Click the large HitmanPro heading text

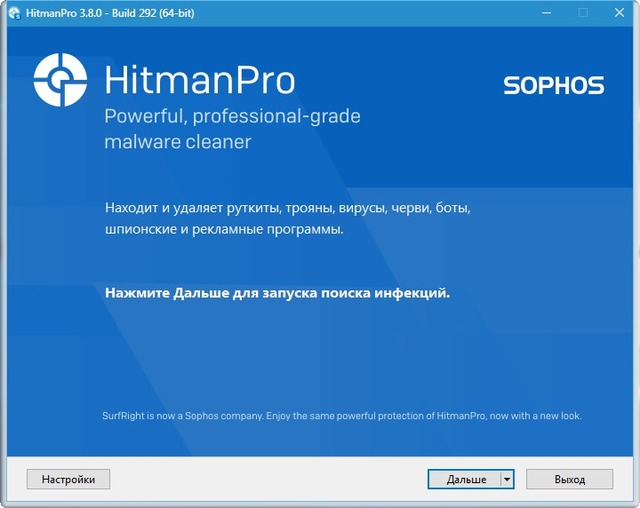200,80
